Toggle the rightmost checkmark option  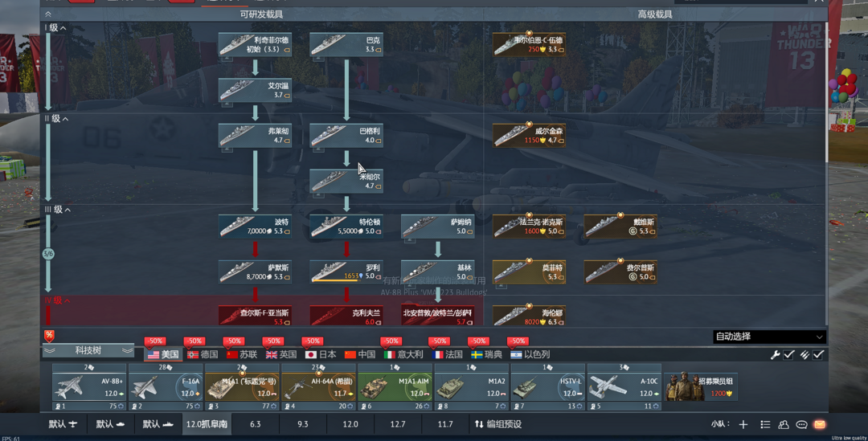[x=819, y=354]
